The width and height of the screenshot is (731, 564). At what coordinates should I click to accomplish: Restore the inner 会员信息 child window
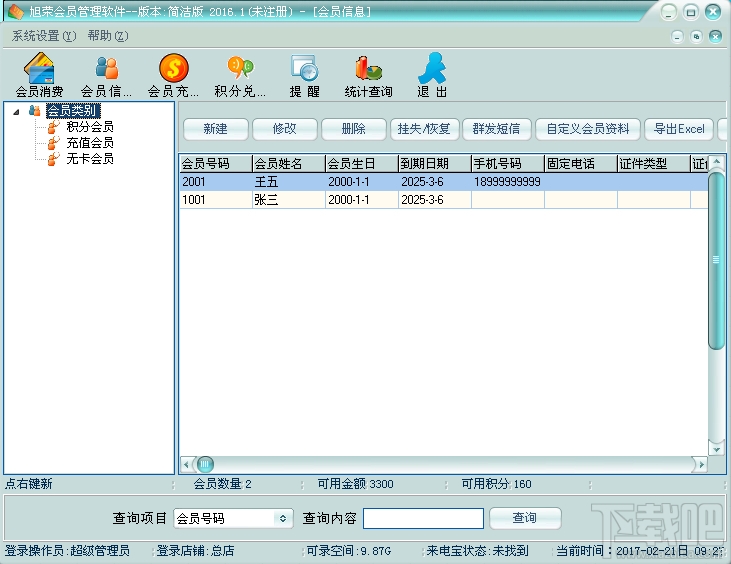pos(696,36)
